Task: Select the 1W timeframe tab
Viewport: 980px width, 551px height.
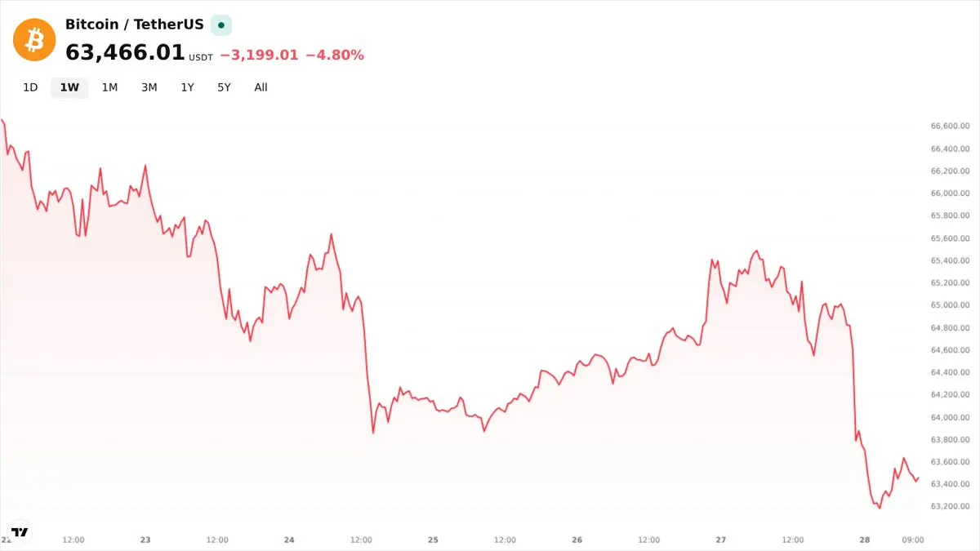Action: 69,87
